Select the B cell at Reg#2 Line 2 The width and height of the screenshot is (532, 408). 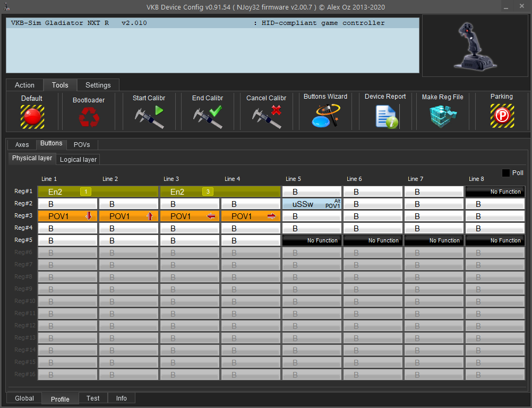[129, 204]
